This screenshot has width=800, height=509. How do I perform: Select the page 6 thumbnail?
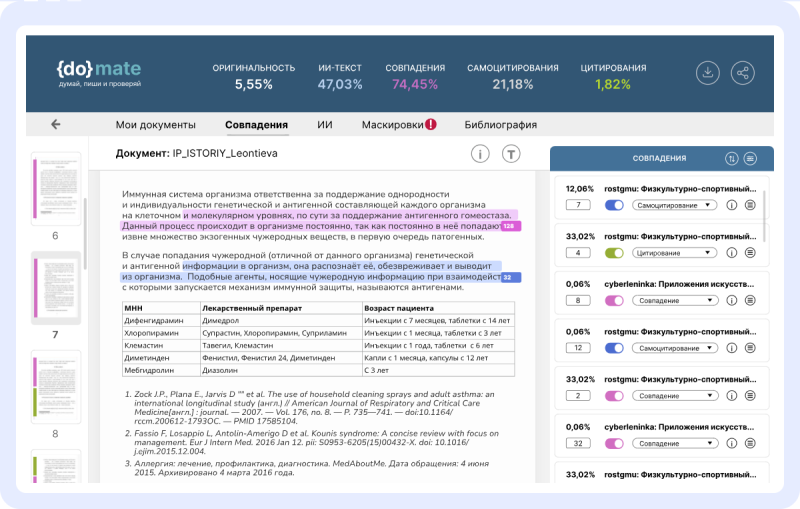[56, 189]
